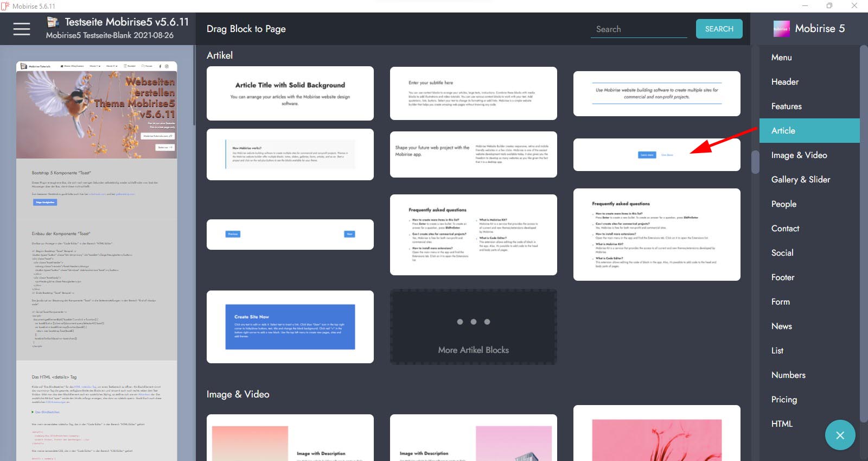
Task: Click the SEARCH button
Action: tap(719, 29)
